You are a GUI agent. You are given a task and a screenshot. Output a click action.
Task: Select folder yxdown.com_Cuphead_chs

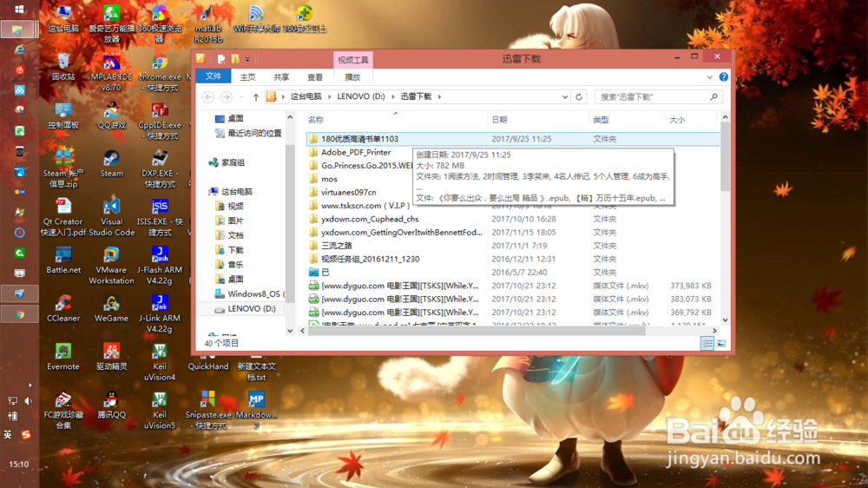click(370, 219)
